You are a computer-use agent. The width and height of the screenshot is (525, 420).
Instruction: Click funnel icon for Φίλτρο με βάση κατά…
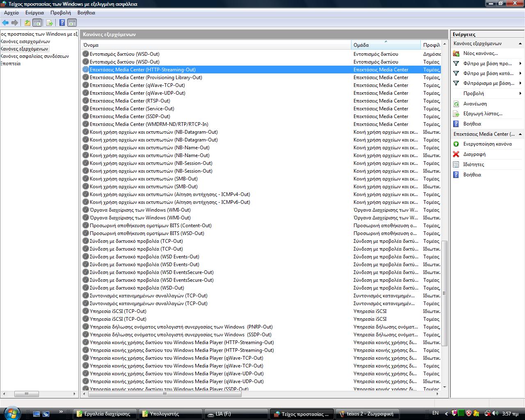[x=456, y=73]
